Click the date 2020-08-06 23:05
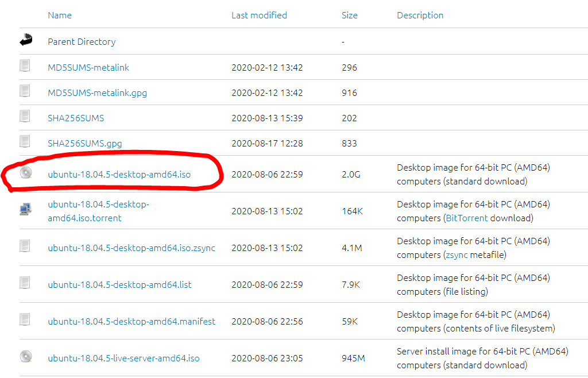Screen dimensions: 588x378 coord(267,358)
